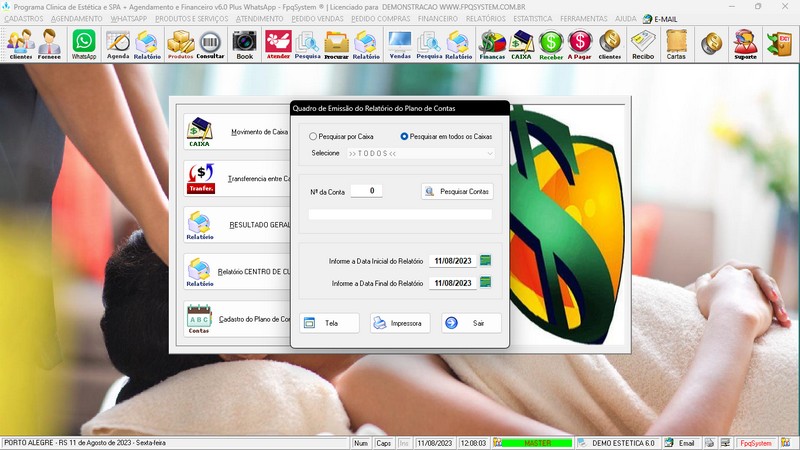
Task: Open calendar picker for Data Inicial
Action: point(485,261)
